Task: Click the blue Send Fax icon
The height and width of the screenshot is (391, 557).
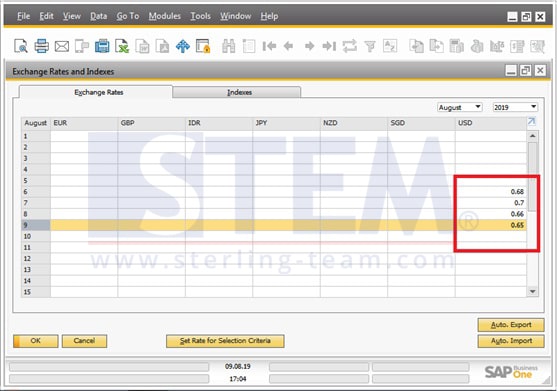Action: pyautogui.click(x=102, y=46)
